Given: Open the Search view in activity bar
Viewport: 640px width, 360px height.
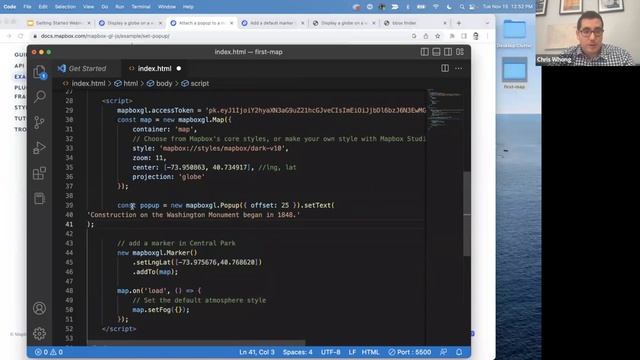Looking at the screenshot, I should [x=40, y=97].
